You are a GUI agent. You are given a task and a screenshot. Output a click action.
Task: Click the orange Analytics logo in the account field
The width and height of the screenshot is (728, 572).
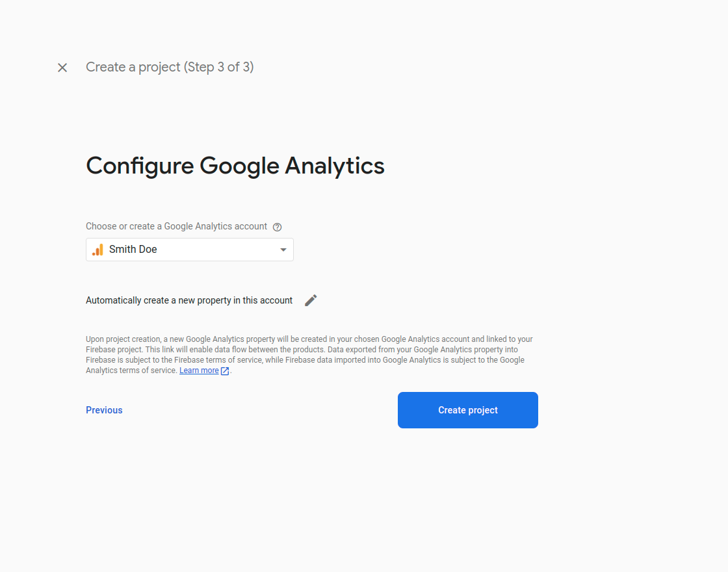point(97,249)
